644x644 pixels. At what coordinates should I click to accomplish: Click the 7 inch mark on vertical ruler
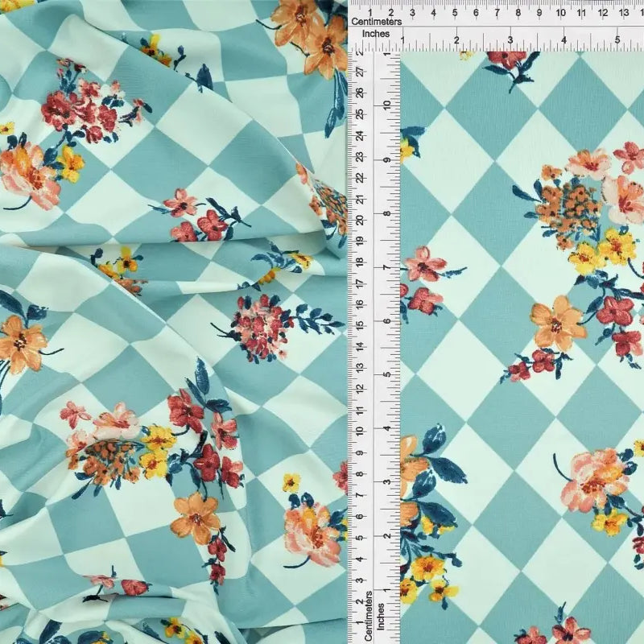coord(386,267)
